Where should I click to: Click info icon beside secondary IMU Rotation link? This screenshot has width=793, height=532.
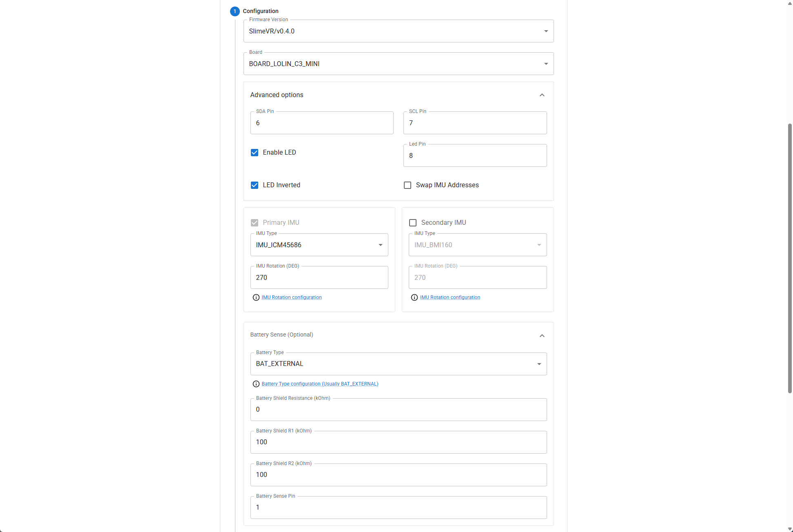tap(414, 297)
